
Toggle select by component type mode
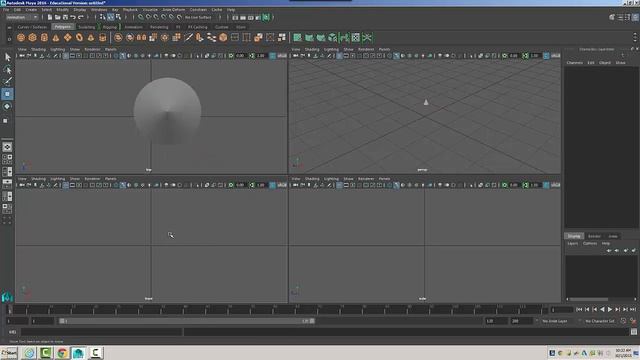[x=118, y=17]
